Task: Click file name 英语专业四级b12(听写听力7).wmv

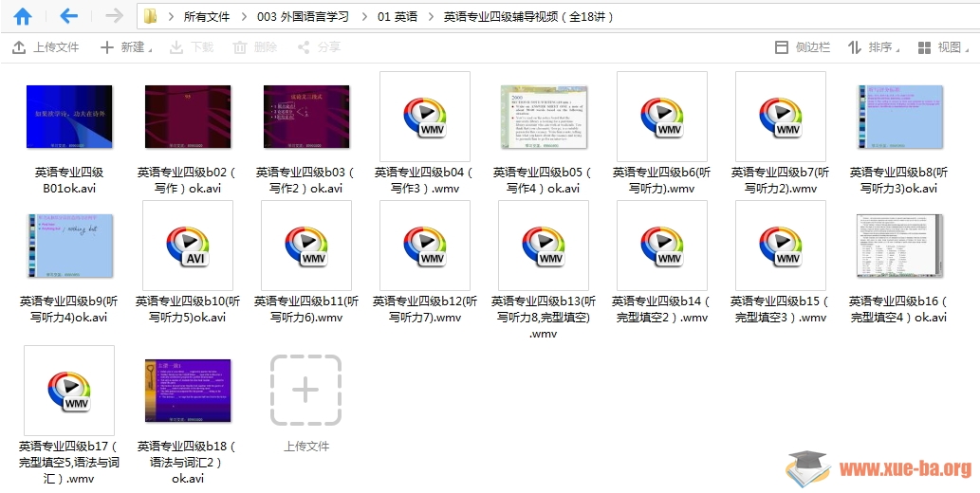Action: coord(425,309)
